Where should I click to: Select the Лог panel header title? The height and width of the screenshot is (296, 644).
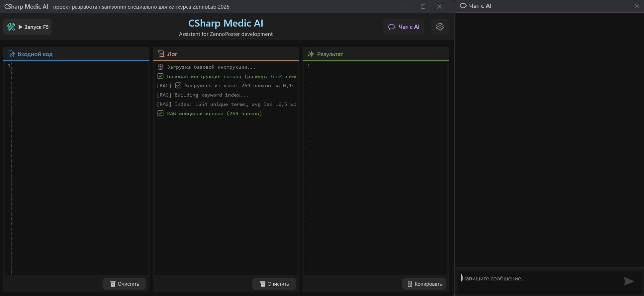172,54
